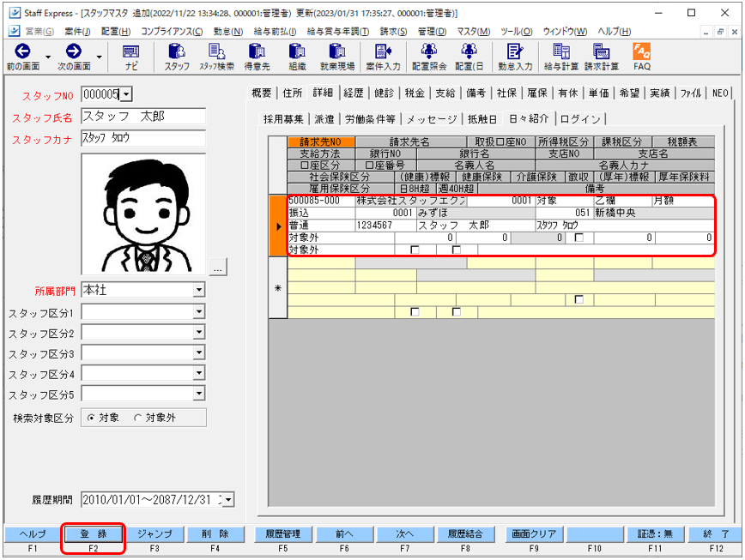Expand the スタッフ区分5 dropdown
The height and width of the screenshot is (560, 745).
(x=199, y=393)
